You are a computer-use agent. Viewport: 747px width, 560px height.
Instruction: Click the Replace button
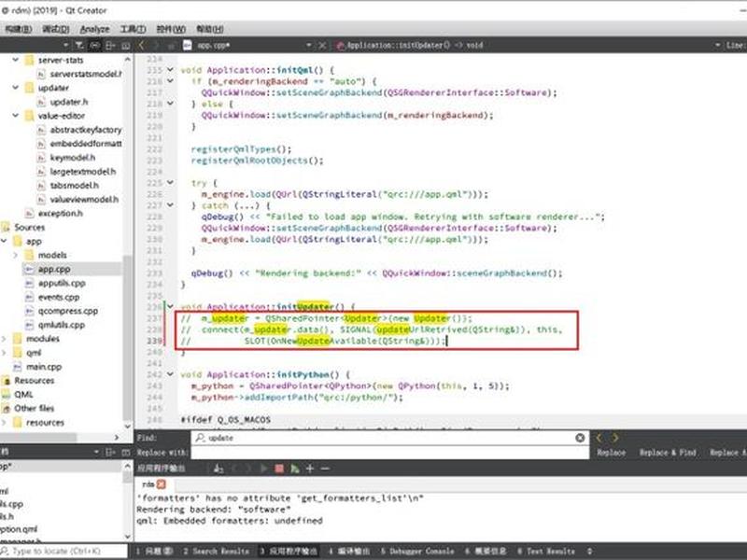pos(612,453)
